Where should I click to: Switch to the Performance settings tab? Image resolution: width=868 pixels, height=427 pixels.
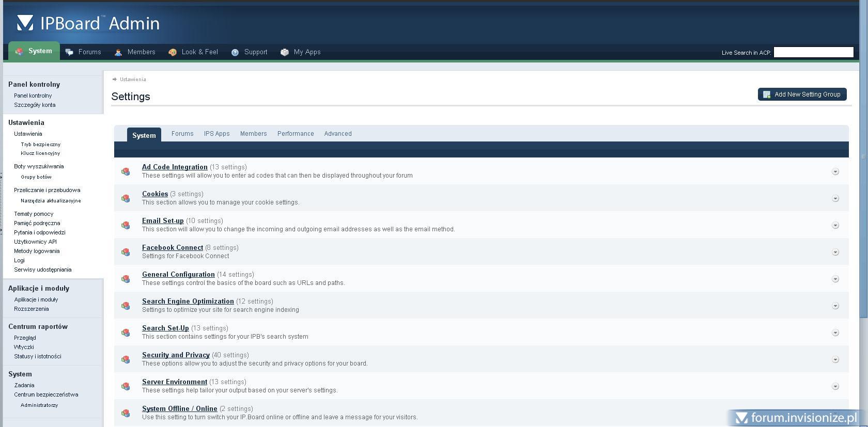point(296,134)
